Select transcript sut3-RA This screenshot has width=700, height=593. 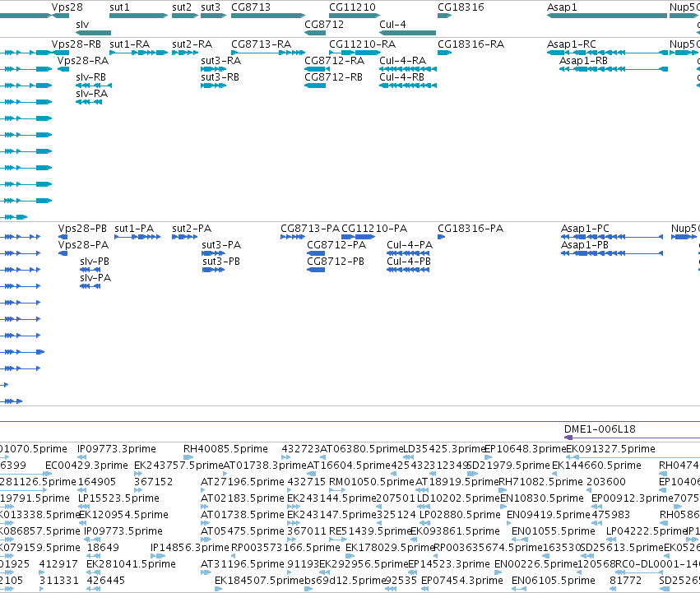[221, 61]
